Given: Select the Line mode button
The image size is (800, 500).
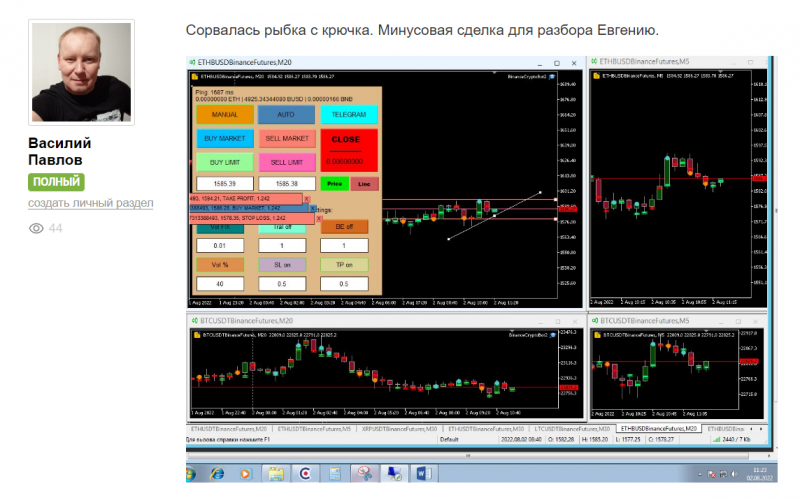Looking at the screenshot, I should click(x=364, y=184).
